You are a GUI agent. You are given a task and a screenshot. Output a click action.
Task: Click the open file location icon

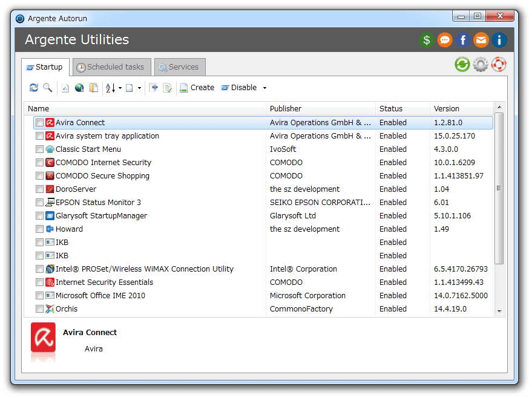coord(94,88)
